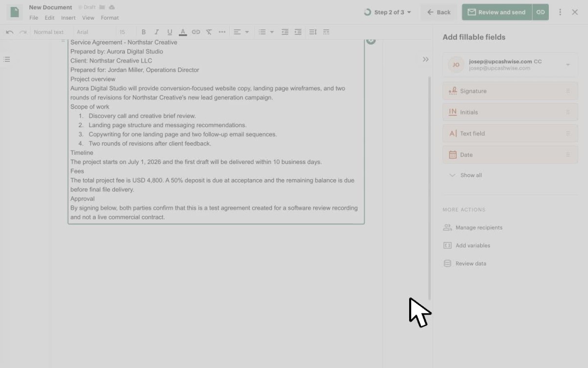Viewport: 588px width, 368px height.
Task: Click 'Discovery call and creative brief review.'
Action: 142,116
